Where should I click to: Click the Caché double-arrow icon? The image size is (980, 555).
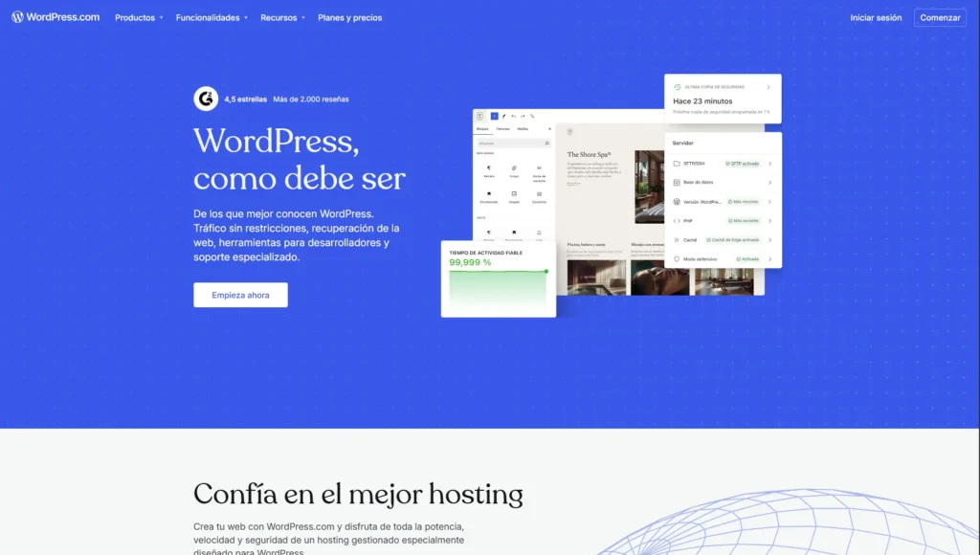(x=677, y=240)
